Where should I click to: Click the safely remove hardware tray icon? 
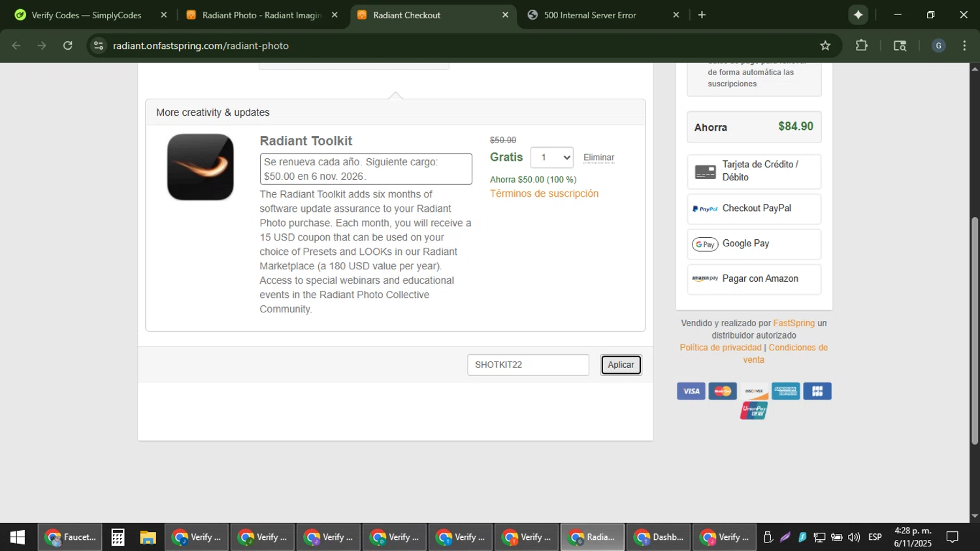pyautogui.click(x=768, y=537)
